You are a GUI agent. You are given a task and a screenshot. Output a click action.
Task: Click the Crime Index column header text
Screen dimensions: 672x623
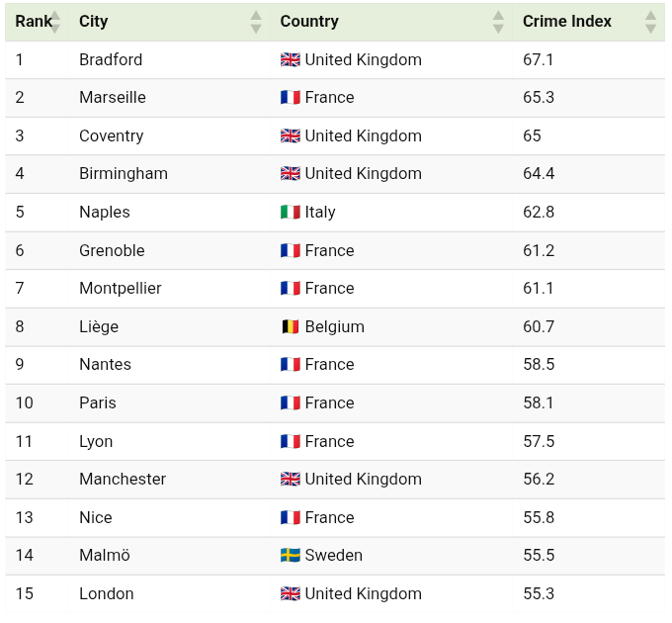point(567,22)
